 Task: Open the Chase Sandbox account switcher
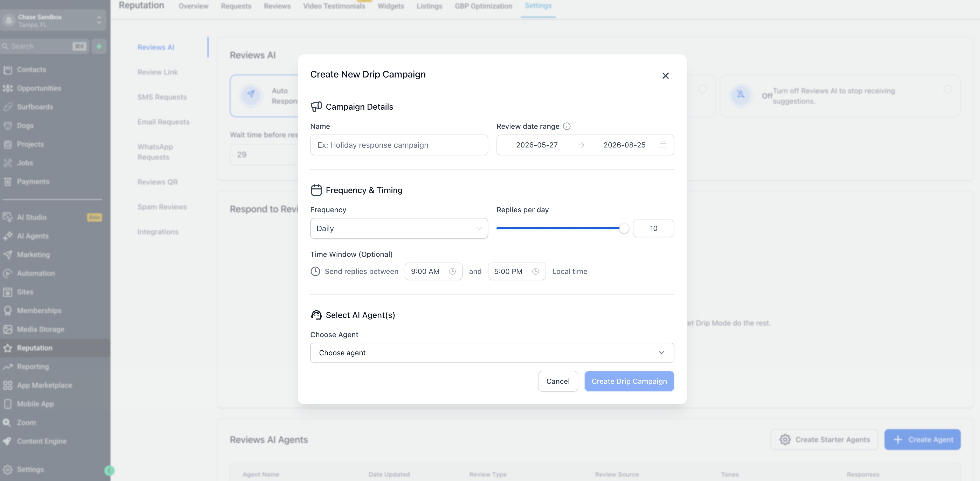[53, 20]
